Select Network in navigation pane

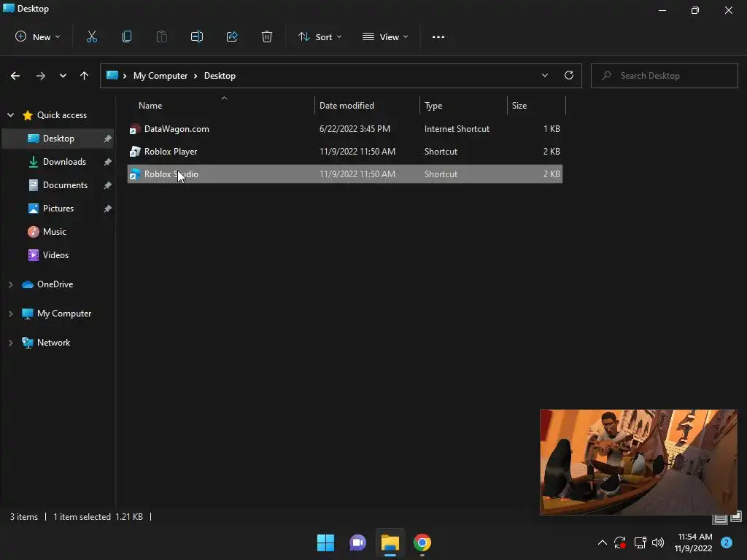[53, 343]
